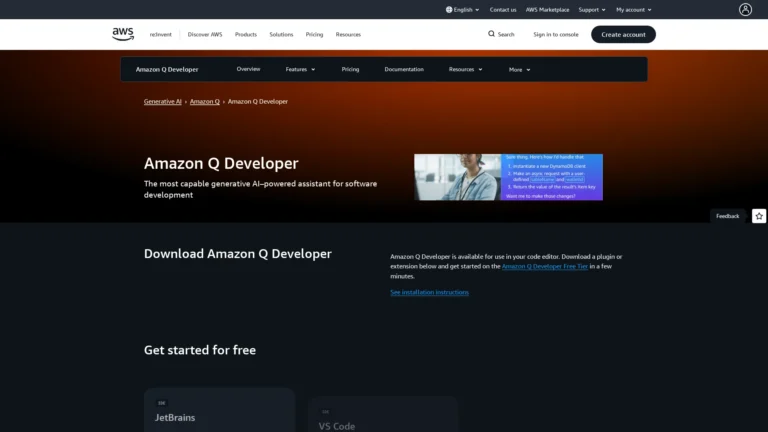Click the Create account button
The width and height of the screenshot is (768, 432).
point(623,34)
